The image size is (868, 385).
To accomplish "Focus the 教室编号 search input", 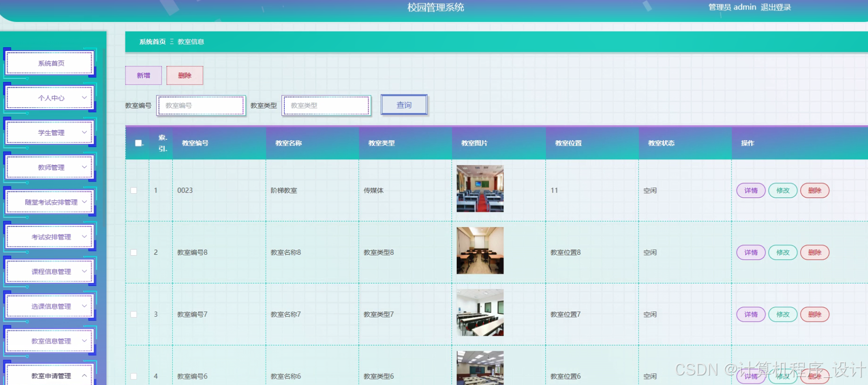I will coord(201,105).
